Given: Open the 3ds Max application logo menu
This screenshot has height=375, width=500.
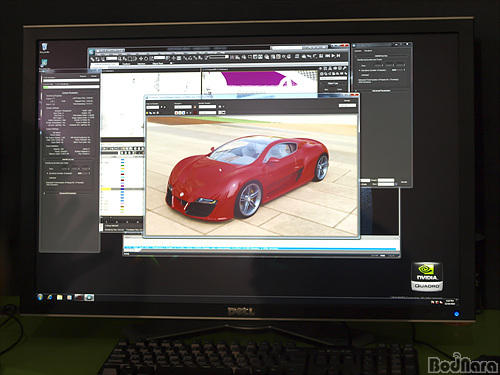Looking at the screenshot, I should coord(92,52).
